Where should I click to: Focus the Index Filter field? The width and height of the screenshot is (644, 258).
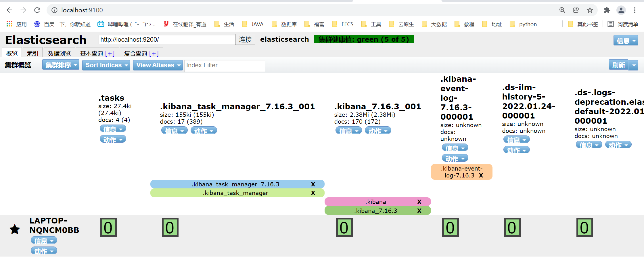225,65
